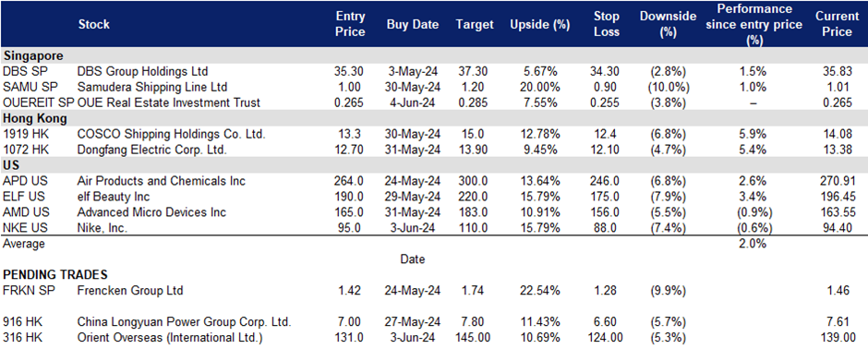The width and height of the screenshot is (868, 361).
Task: Select the Buy Date column header
Action: [x=413, y=24]
